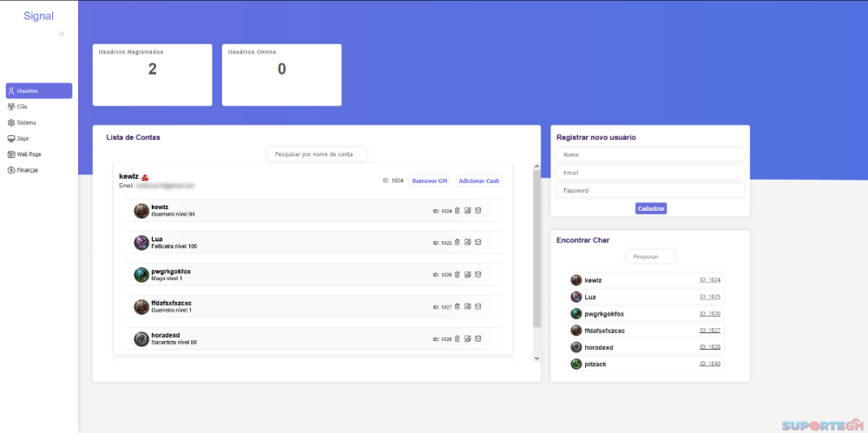The image size is (868, 433).
Task: Click the Lua avatar in Encontrar Char
Action: [575, 297]
